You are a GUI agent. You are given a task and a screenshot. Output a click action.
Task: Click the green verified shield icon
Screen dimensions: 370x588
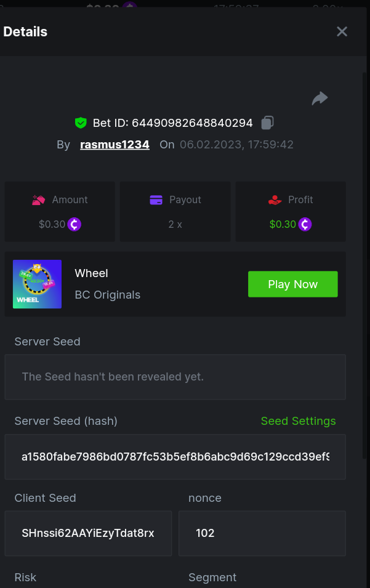click(x=81, y=123)
